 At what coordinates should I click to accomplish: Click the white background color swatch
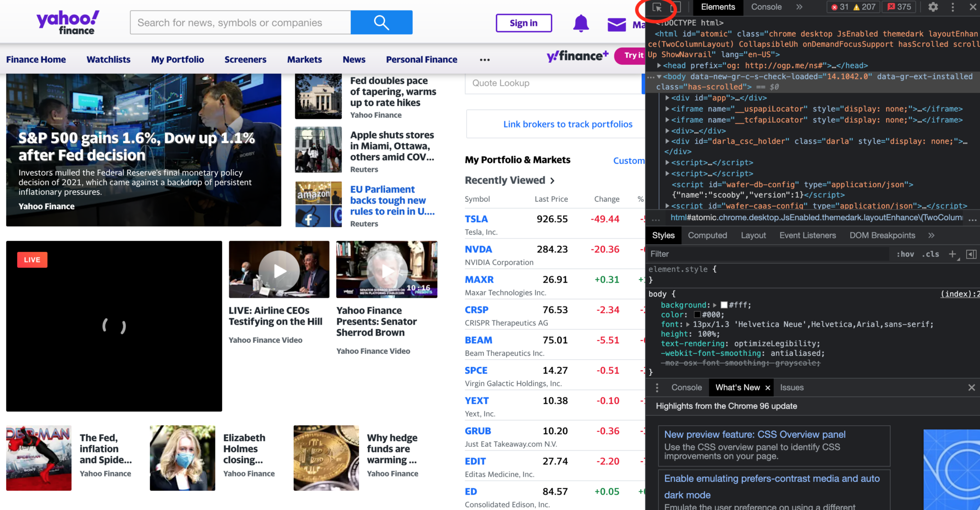tap(724, 305)
